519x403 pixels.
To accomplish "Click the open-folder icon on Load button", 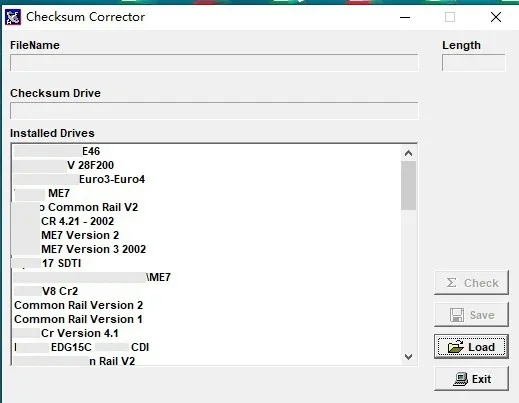I will click(456, 347).
